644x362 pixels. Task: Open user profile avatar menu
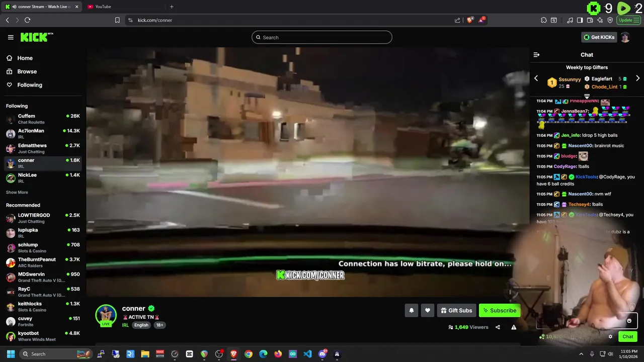(x=625, y=37)
